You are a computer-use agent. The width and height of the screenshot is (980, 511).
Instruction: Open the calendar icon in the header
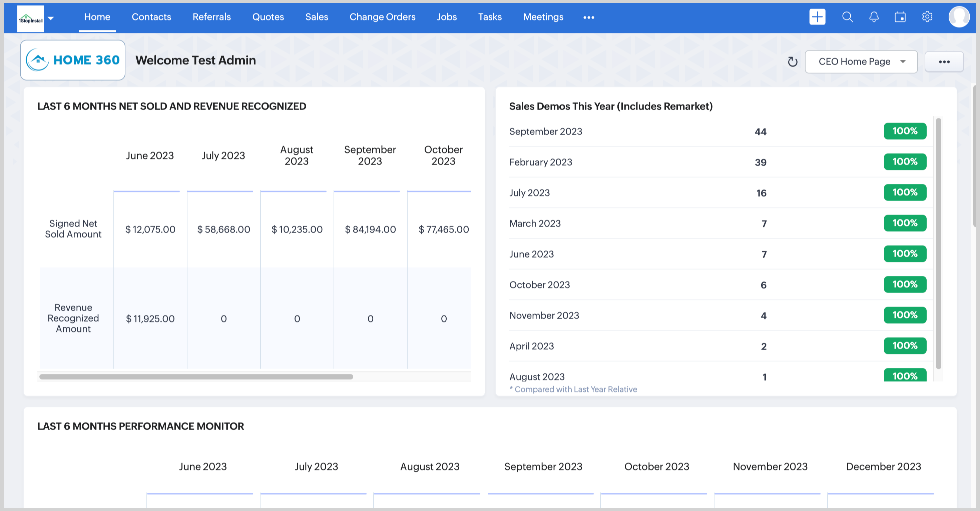click(900, 17)
